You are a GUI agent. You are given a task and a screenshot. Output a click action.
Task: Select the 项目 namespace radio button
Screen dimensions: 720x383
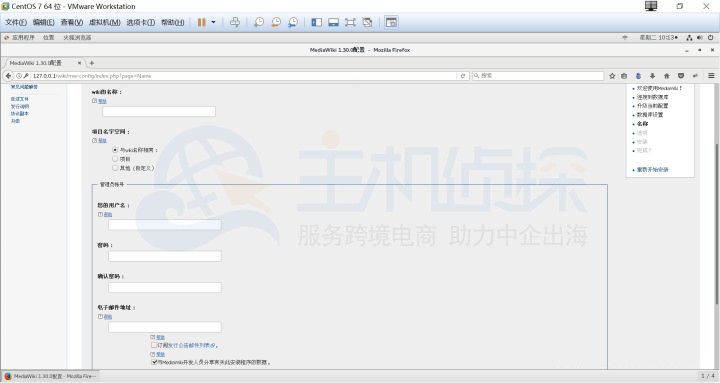115,159
